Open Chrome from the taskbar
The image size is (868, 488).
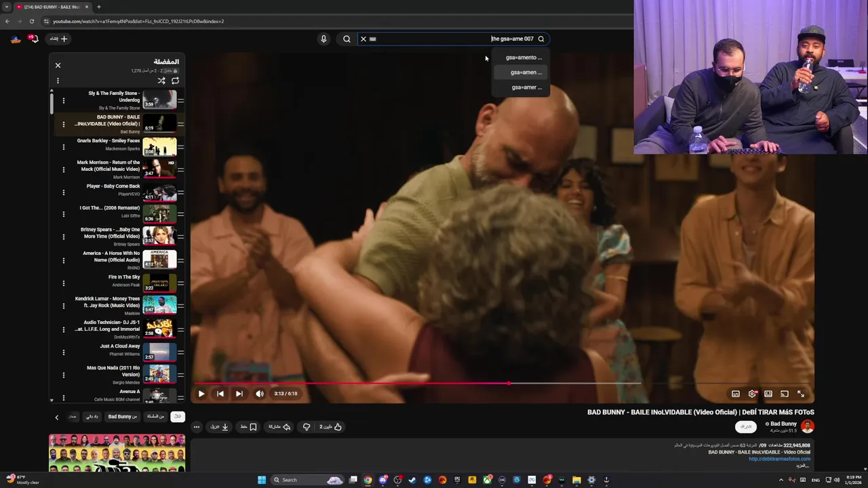[368, 480]
